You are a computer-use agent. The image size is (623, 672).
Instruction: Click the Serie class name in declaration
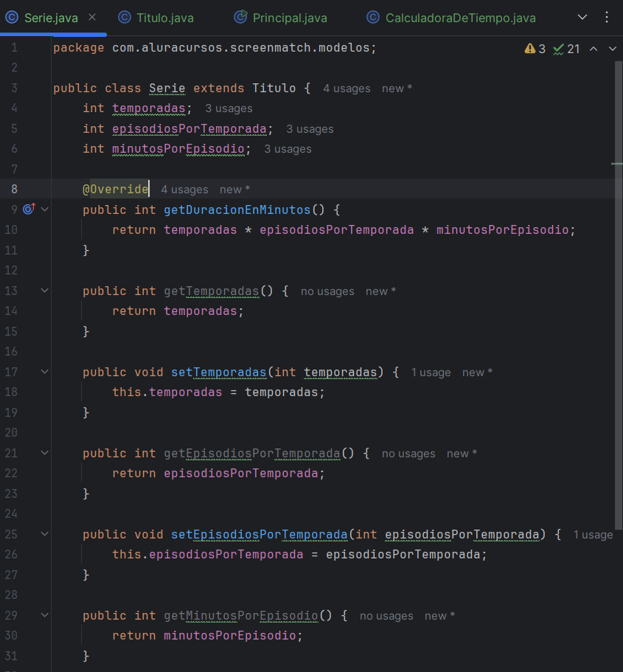[167, 88]
